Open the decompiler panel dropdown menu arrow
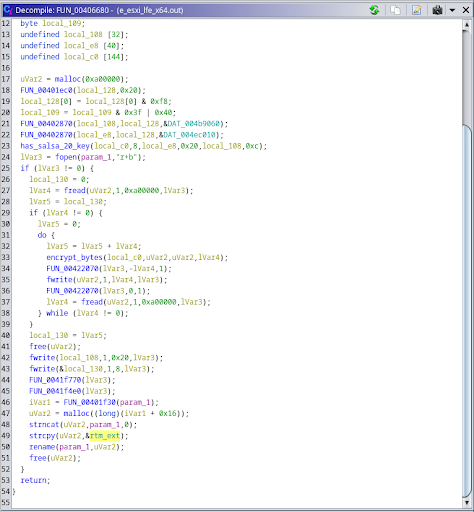Image resolution: width=474 pixels, height=512 pixels. pyautogui.click(x=452, y=10)
